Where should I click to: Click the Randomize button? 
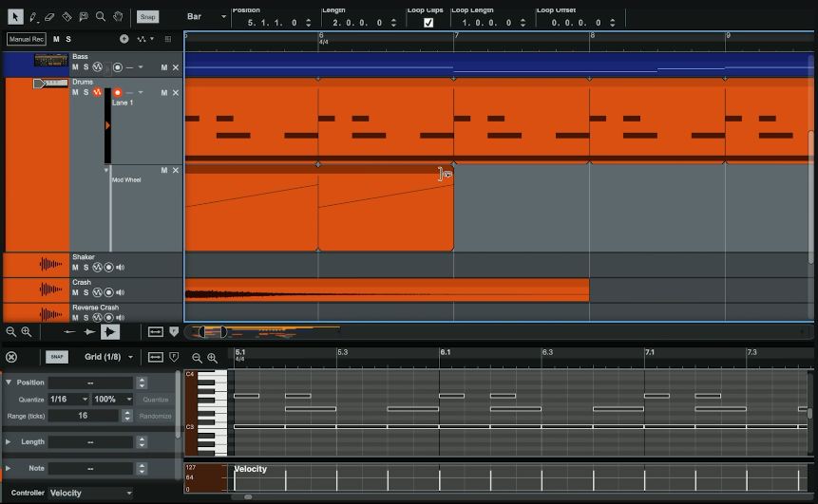[155, 416]
